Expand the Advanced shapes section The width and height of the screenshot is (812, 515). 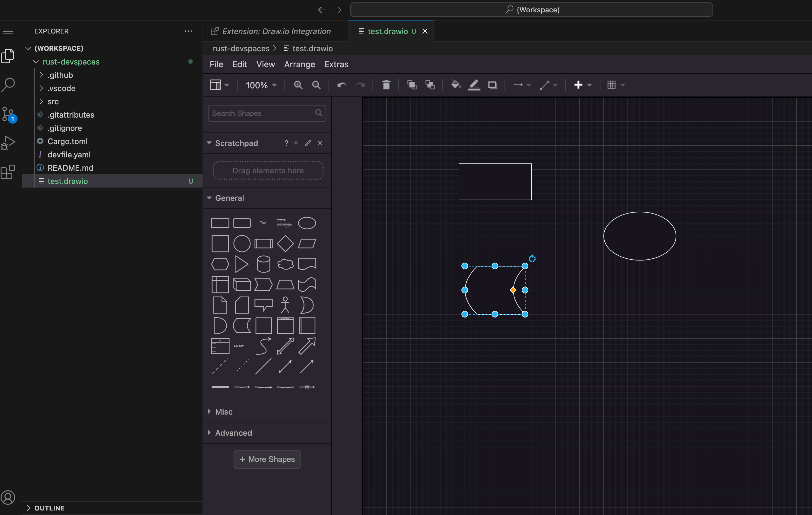click(x=267, y=433)
